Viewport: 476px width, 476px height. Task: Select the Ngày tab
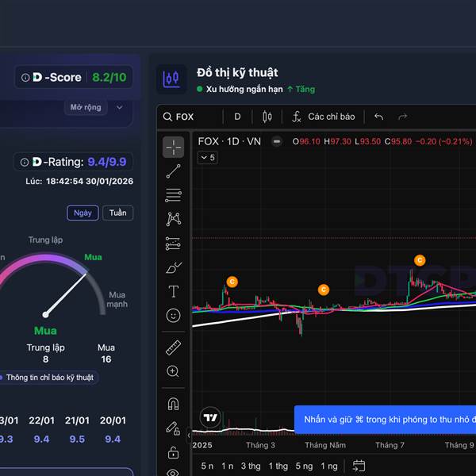83,213
